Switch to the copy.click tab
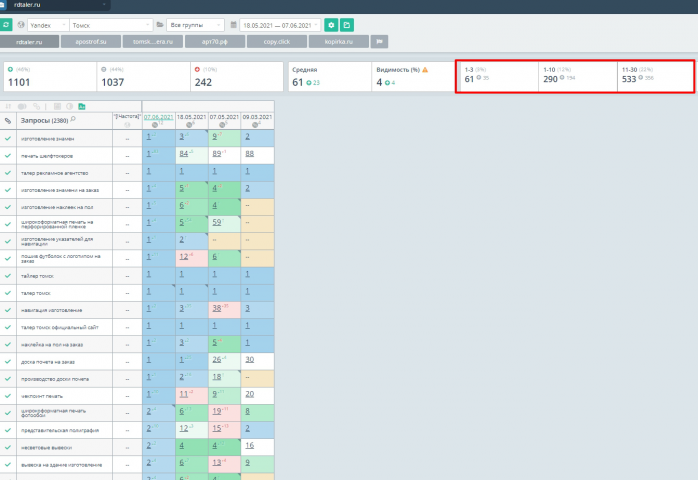 pyautogui.click(x=276, y=41)
